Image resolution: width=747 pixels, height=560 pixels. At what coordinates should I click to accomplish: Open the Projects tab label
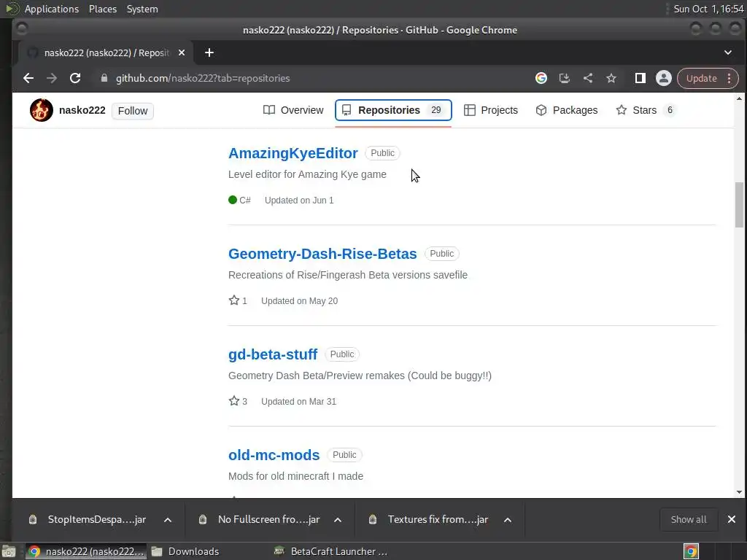[x=499, y=110]
